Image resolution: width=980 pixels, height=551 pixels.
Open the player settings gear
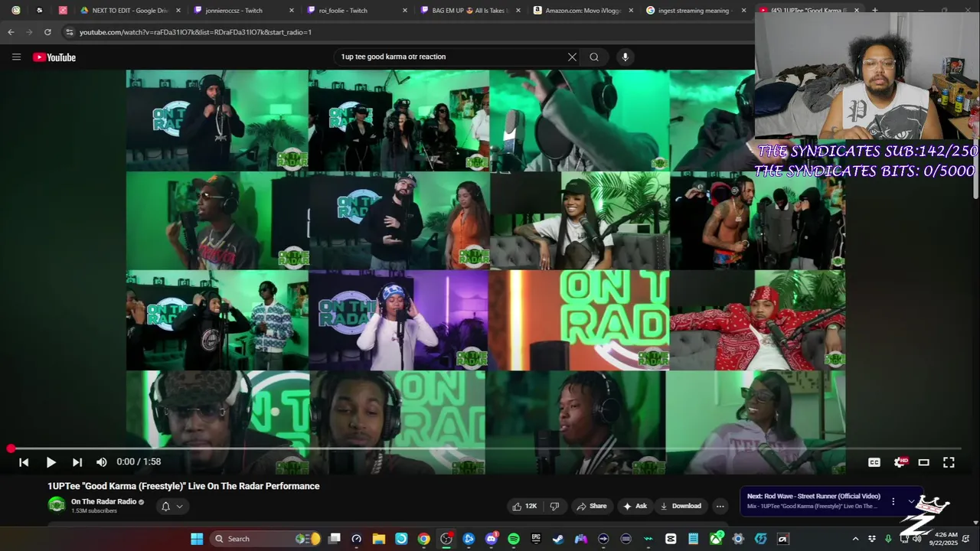[900, 462]
